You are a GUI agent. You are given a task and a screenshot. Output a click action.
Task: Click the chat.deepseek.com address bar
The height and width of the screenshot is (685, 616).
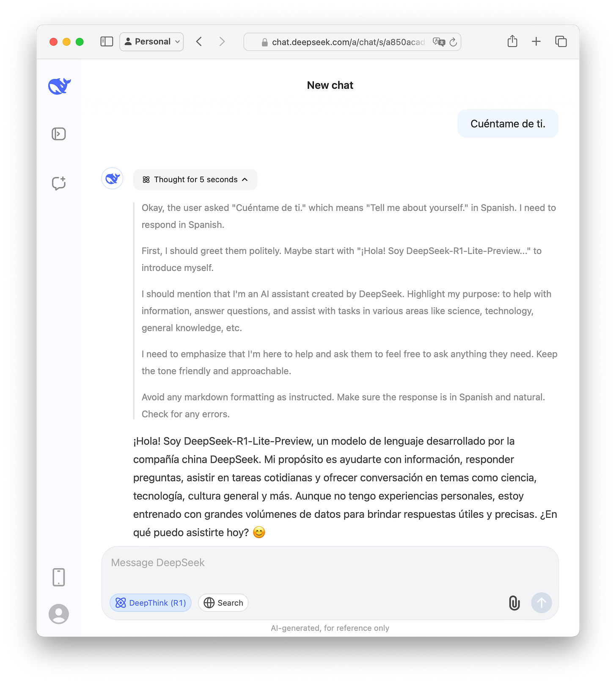point(352,42)
